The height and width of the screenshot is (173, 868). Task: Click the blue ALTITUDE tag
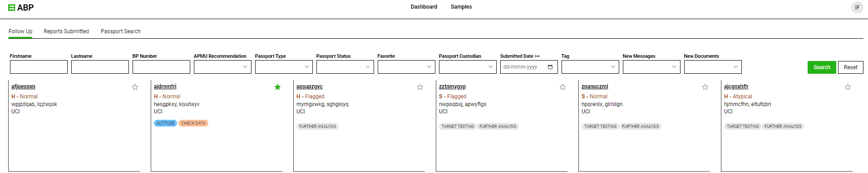[165, 123]
